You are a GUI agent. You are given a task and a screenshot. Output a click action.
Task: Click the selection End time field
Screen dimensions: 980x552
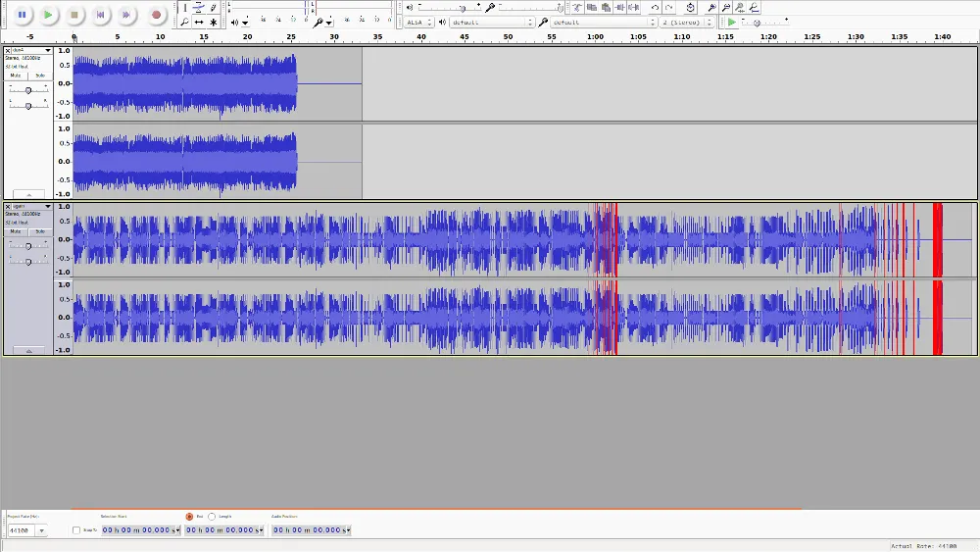(x=224, y=530)
